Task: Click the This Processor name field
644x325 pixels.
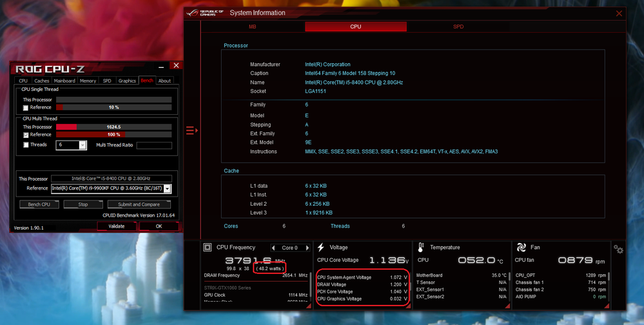Action: point(112,179)
